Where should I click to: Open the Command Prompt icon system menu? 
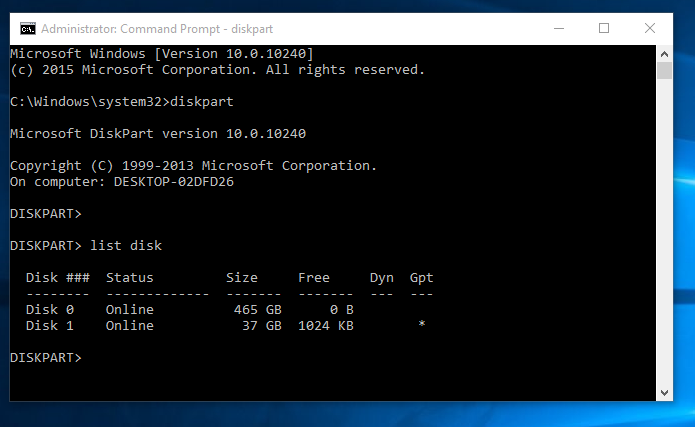coord(28,29)
